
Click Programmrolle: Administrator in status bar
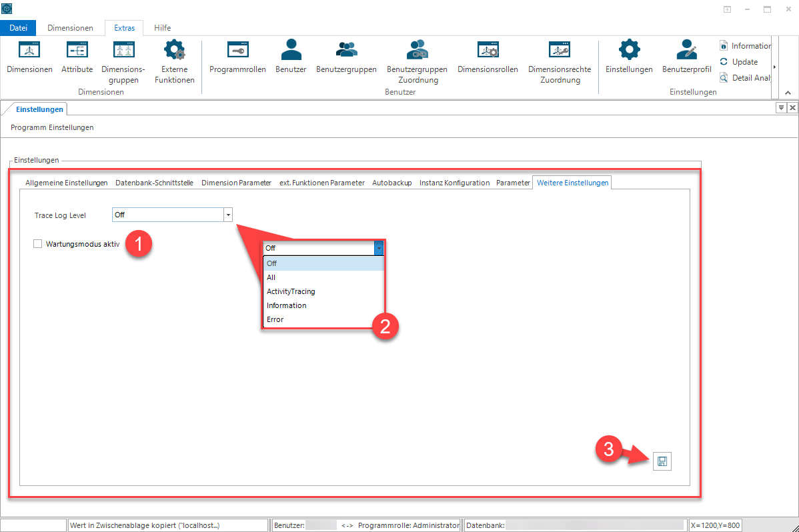point(409,525)
